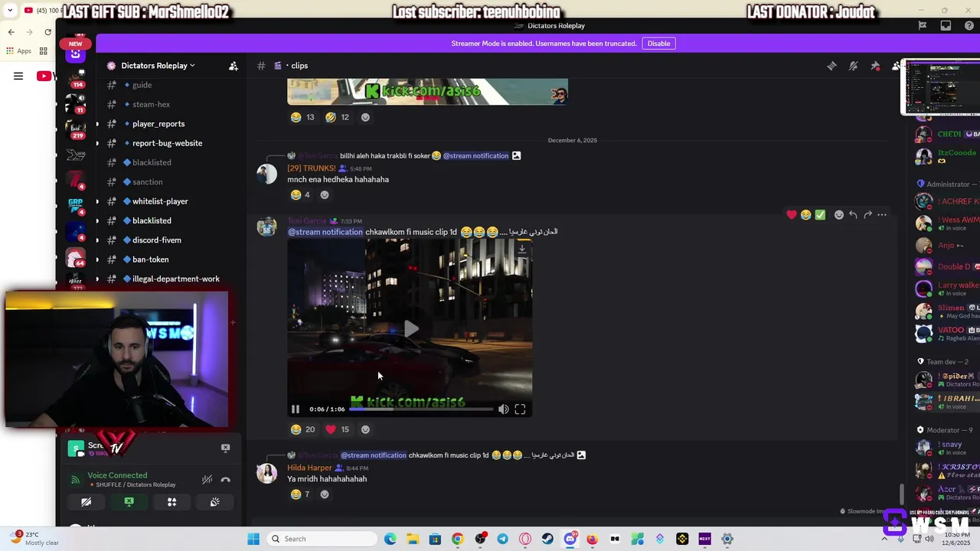Expand the whitelist-player channel arrow
The image size is (980, 551).
point(96,201)
